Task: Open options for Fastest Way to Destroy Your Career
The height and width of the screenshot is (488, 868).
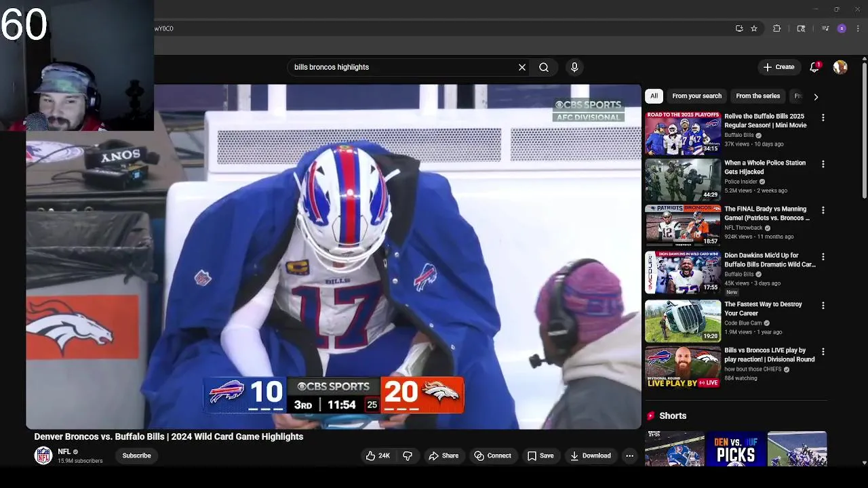Action: [823, 306]
